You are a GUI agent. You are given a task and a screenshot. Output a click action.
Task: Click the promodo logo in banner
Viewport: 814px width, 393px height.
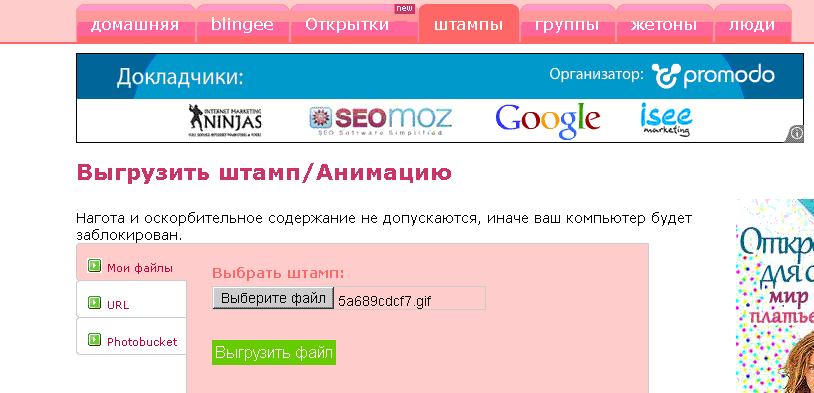[714, 76]
